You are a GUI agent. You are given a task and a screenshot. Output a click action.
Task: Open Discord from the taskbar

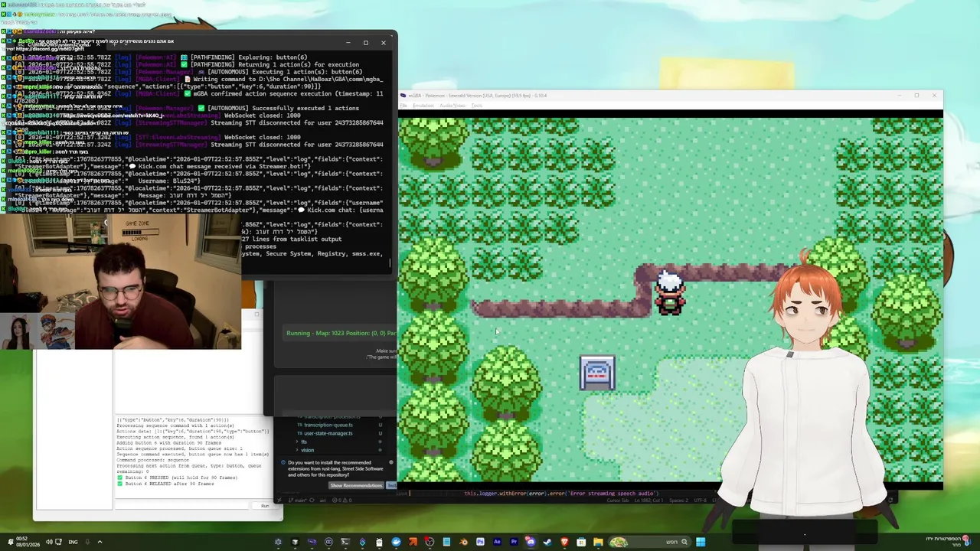point(531,542)
